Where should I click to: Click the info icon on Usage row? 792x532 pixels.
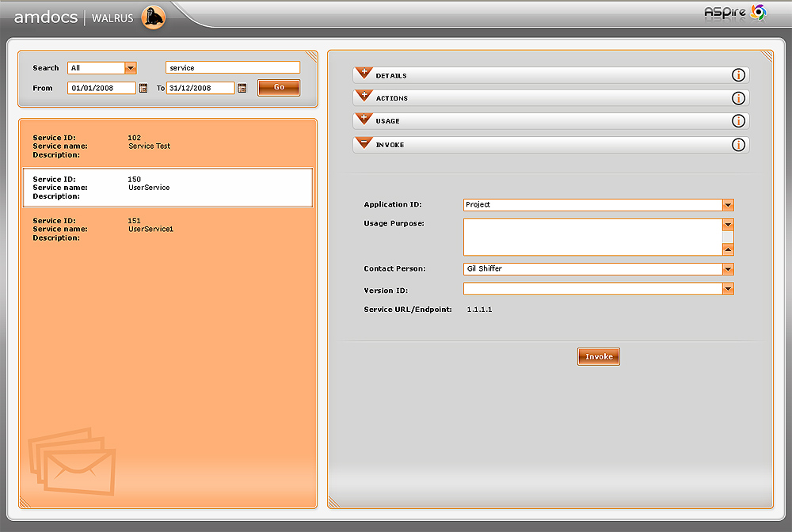point(738,121)
